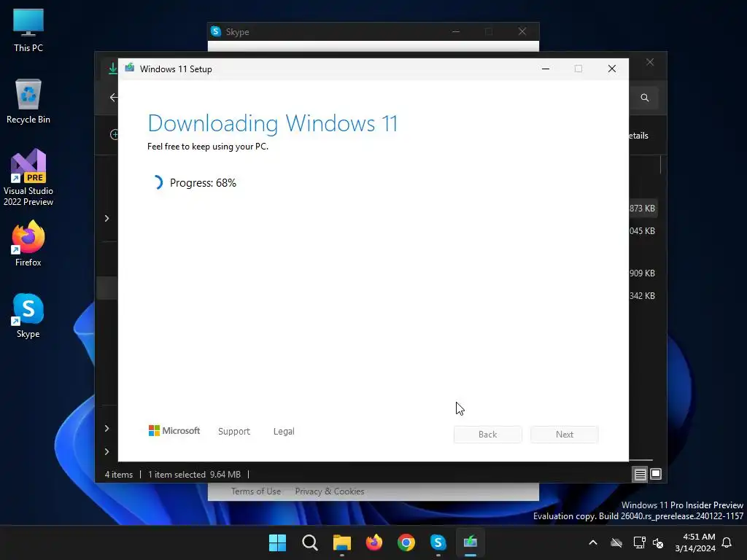Launch Visual Studio 2022 Preview shortcut
The image size is (747, 560).
[28, 177]
